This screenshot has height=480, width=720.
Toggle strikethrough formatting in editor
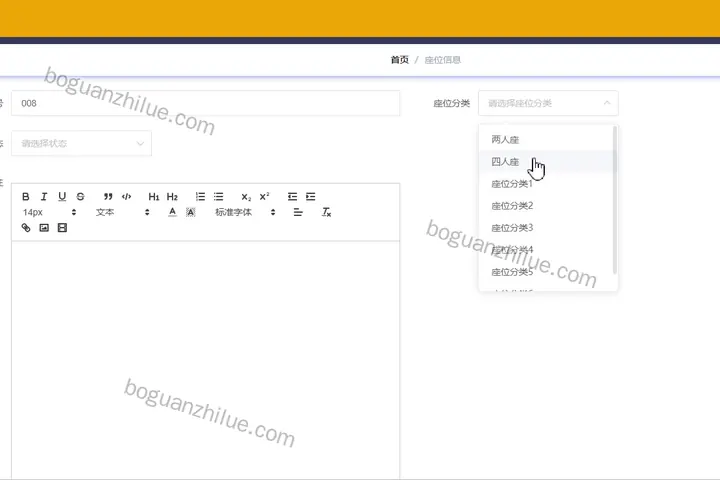tap(80, 197)
